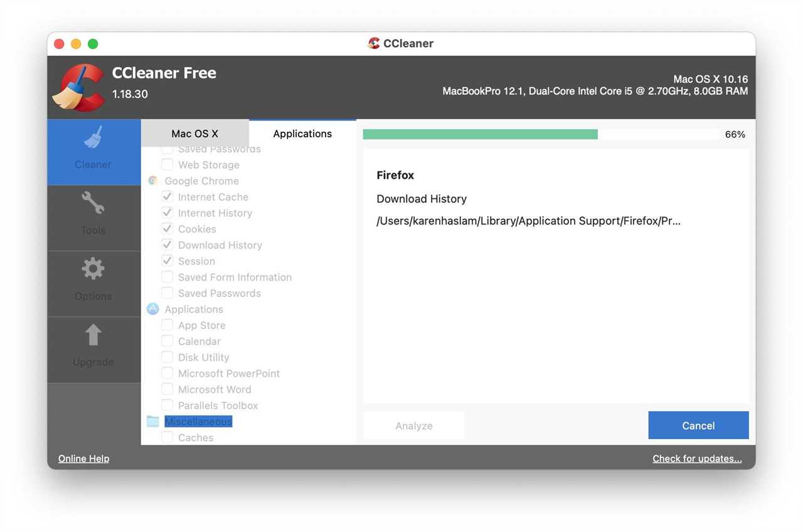This screenshot has height=532, width=803.
Task: Click the Applications App Store icon
Action: (x=152, y=309)
